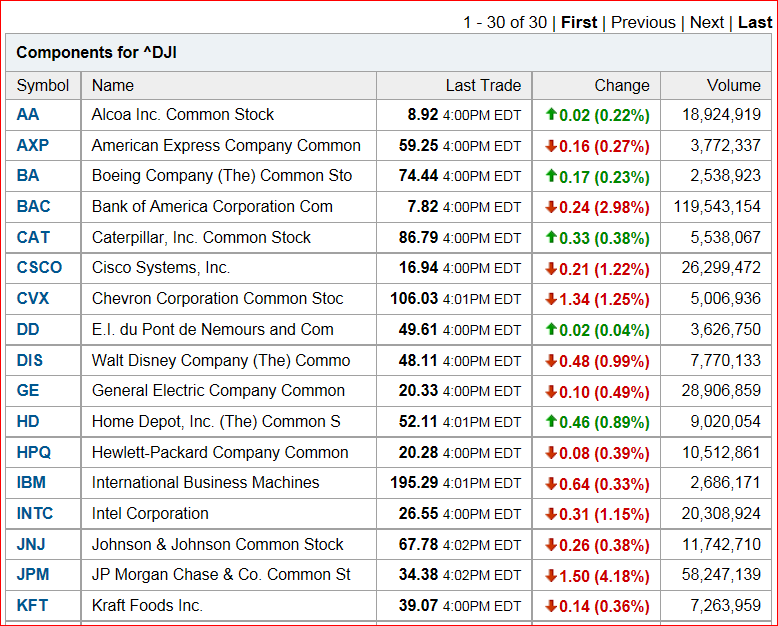This screenshot has height=626, width=778.
Task: Click the green up arrow in Caterpillar's row
Action: [x=551, y=237]
